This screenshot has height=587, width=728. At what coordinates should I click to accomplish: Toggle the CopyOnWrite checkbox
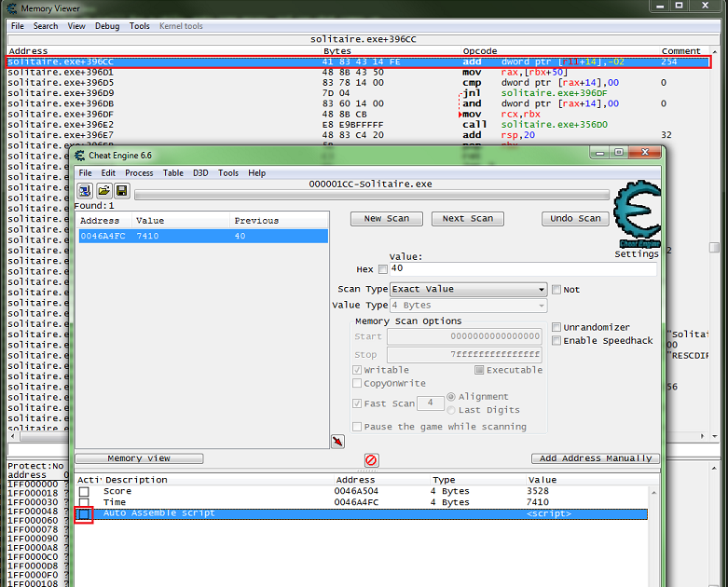tap(357, 383)
